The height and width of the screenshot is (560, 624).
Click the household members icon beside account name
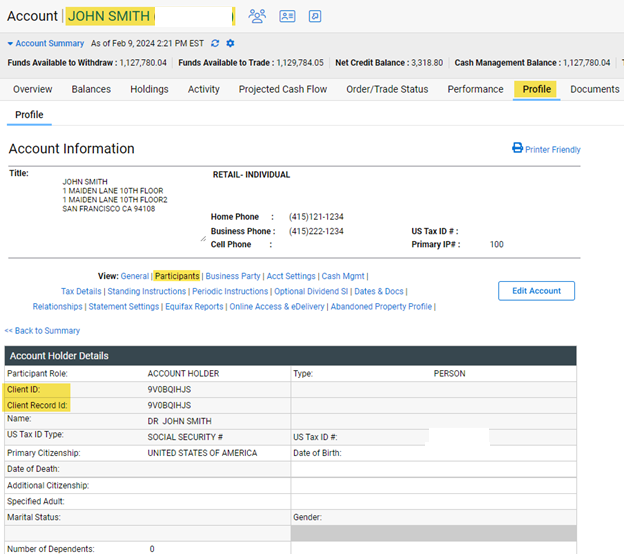tap(257, 16)
